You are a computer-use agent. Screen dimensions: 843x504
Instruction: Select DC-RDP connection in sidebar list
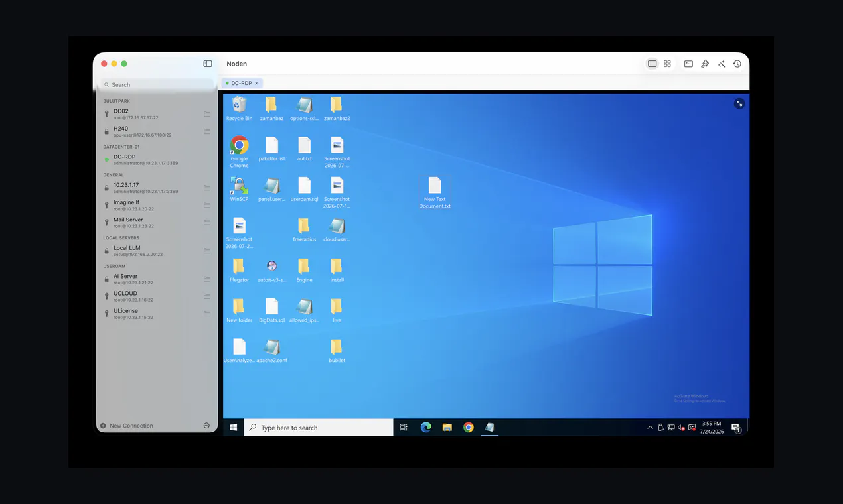point(157,160)
